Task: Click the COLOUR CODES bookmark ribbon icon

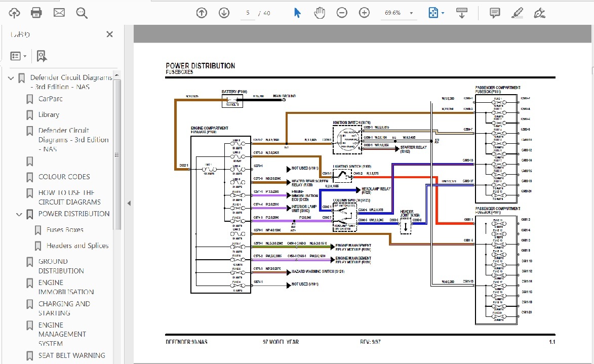Action: click(29, 177)
